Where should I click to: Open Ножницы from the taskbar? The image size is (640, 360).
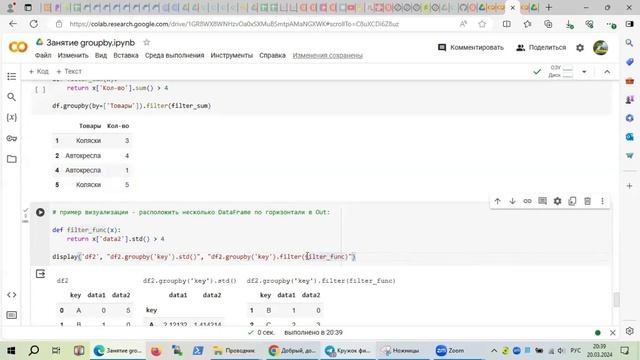[x=400, y=351]
